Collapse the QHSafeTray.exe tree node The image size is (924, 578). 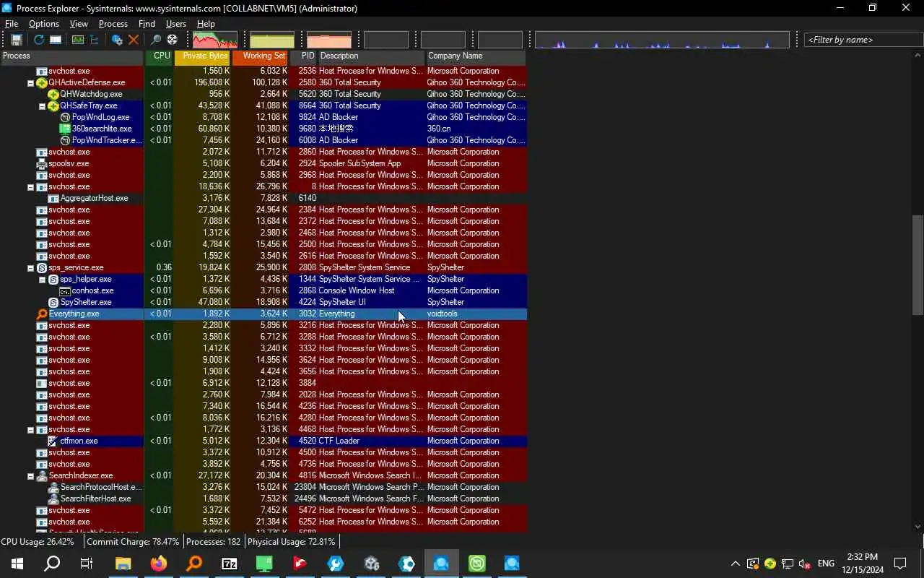pyautogui.click(x=42, y=105)
